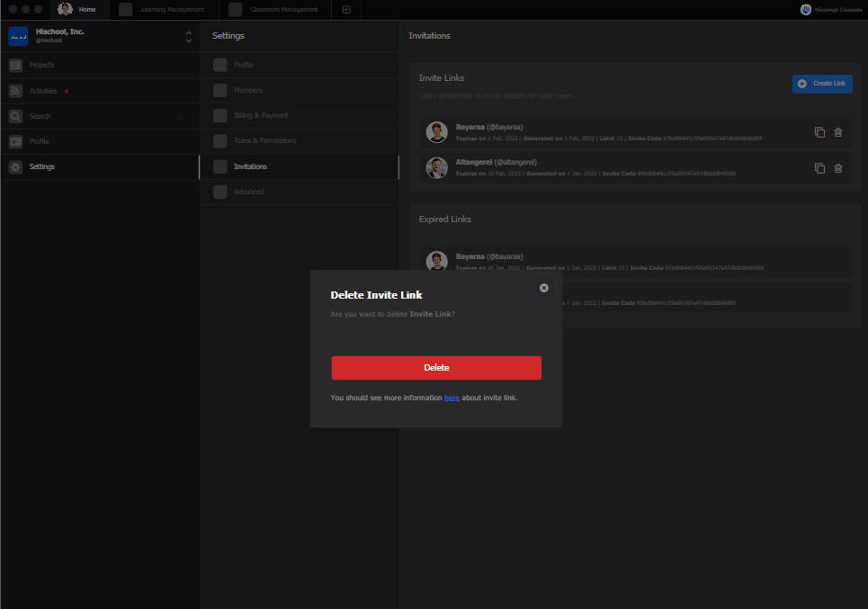The width and height of the screenshot is (868, 609).
Task: Open Projects in the left sidebar
Action: coord(41,65)
